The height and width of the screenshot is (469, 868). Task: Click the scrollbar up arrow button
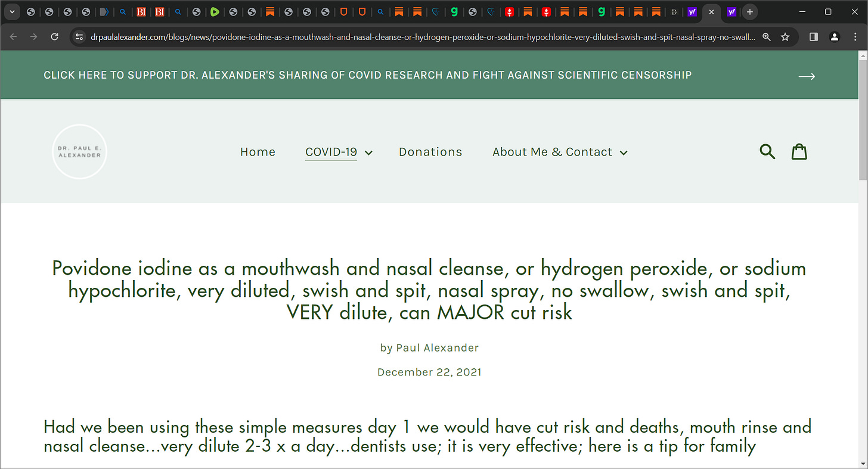click(863, 55)
